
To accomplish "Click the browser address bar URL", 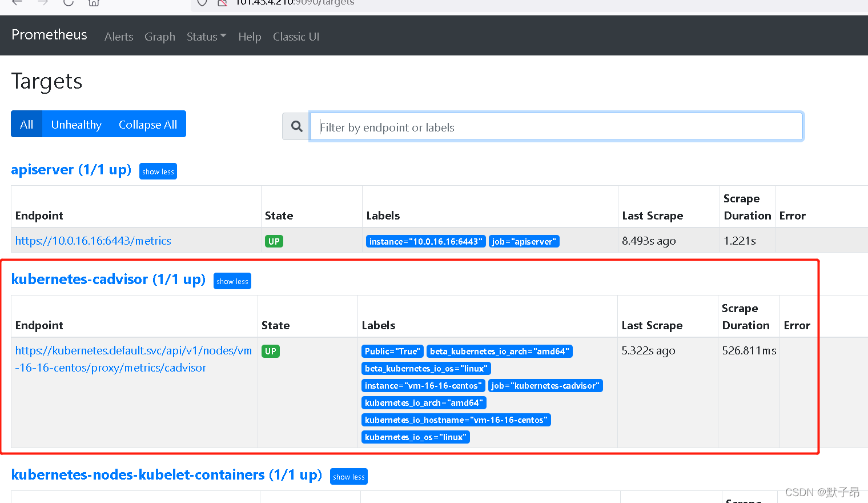I will tap(295, 2).
